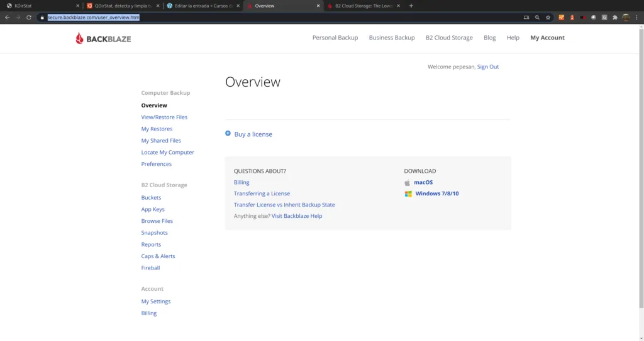This screenshot has height=341, width=644.
Task: Open the Personal Backup navigation item
Action: (x=335, y=38)
